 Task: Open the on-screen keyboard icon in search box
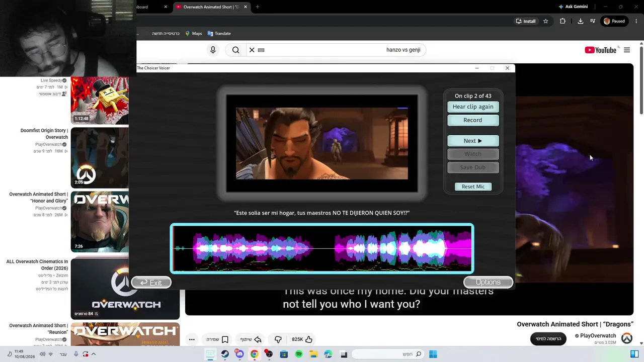(261, 50)
